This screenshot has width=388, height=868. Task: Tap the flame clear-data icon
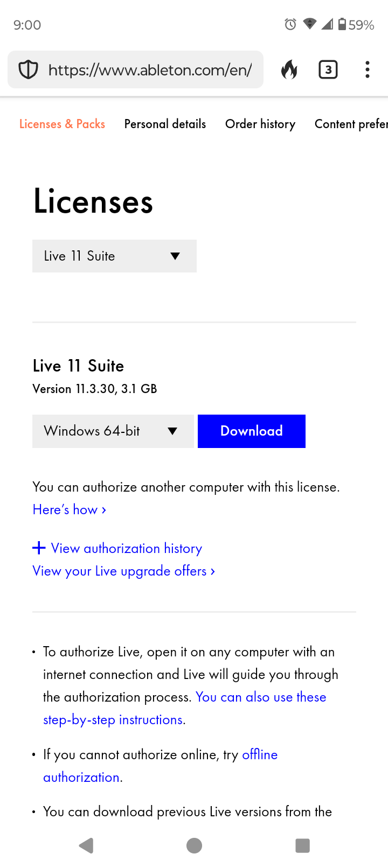tap(289, 69)
